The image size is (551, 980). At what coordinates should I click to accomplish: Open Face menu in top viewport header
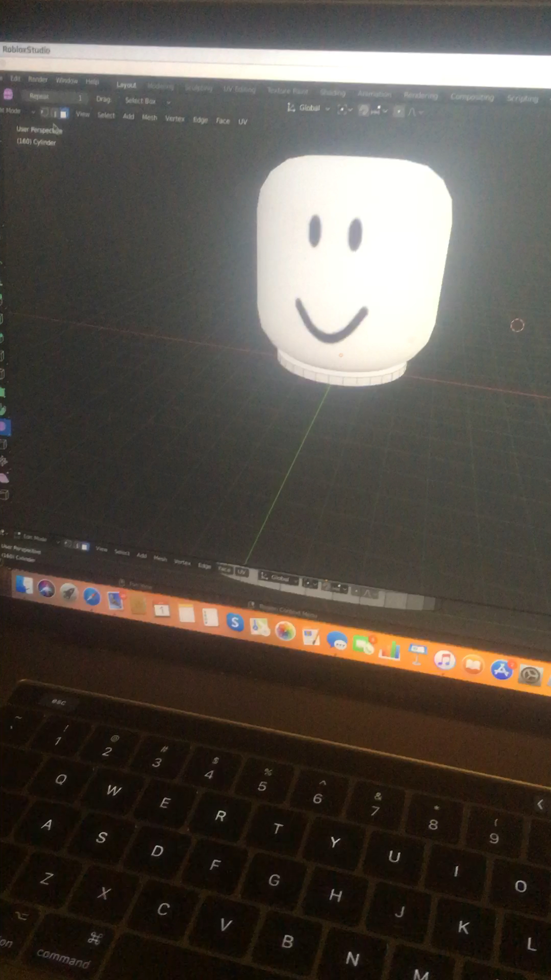coord(223,121)
